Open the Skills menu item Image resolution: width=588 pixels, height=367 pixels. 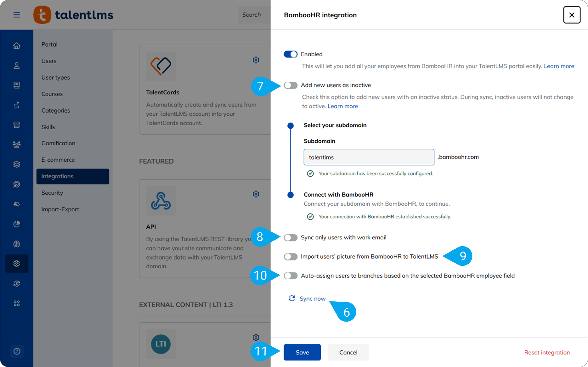point(73,127)
